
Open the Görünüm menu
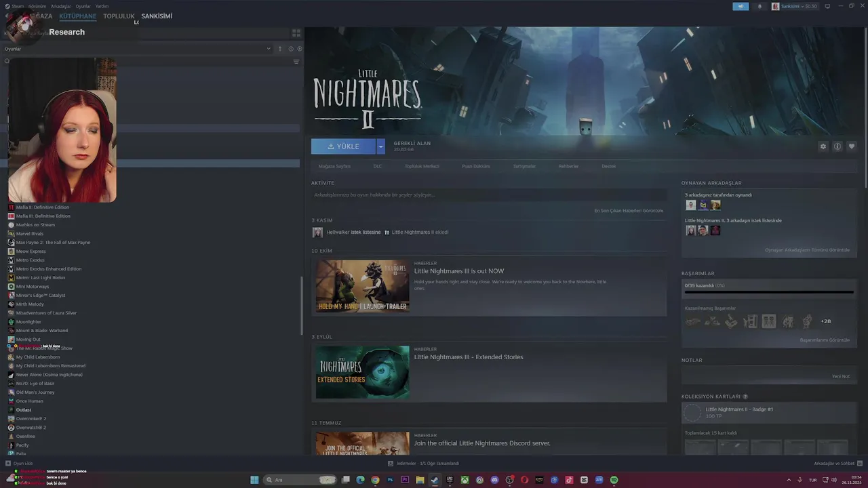(38, 6)
